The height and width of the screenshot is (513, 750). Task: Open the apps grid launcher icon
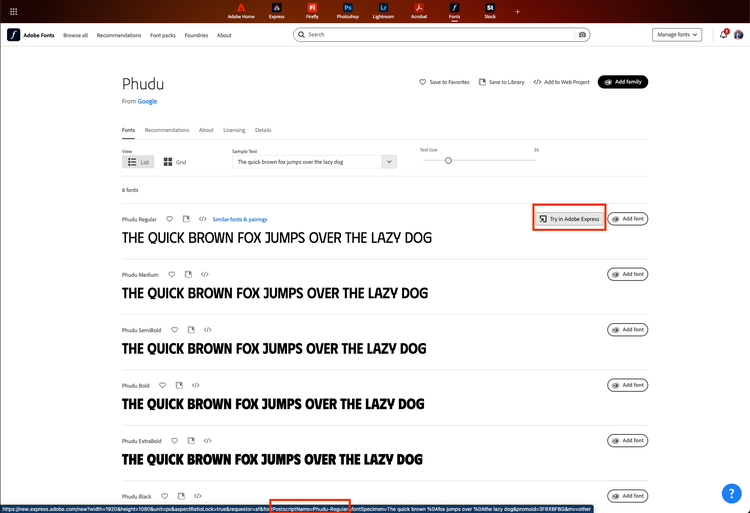click(13, 11)
